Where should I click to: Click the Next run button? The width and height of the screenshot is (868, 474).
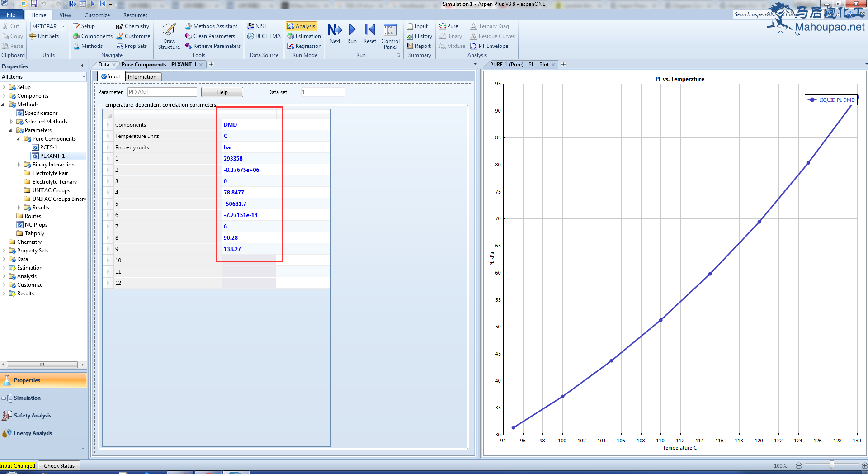335,34
